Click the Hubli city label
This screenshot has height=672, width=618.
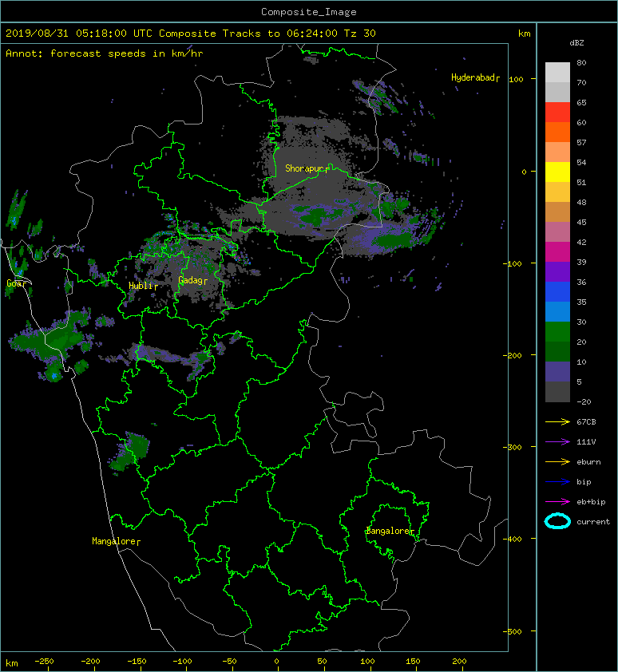point(143,286)
